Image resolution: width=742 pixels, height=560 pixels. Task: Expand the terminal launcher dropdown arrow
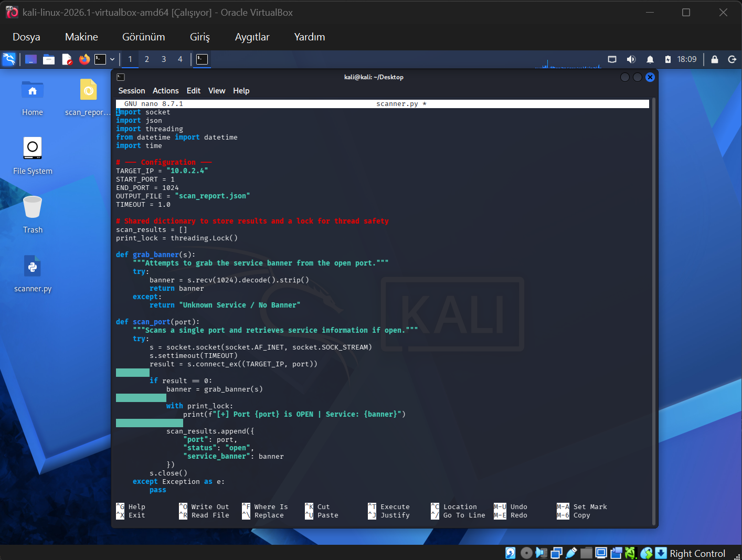coord(112,59)
